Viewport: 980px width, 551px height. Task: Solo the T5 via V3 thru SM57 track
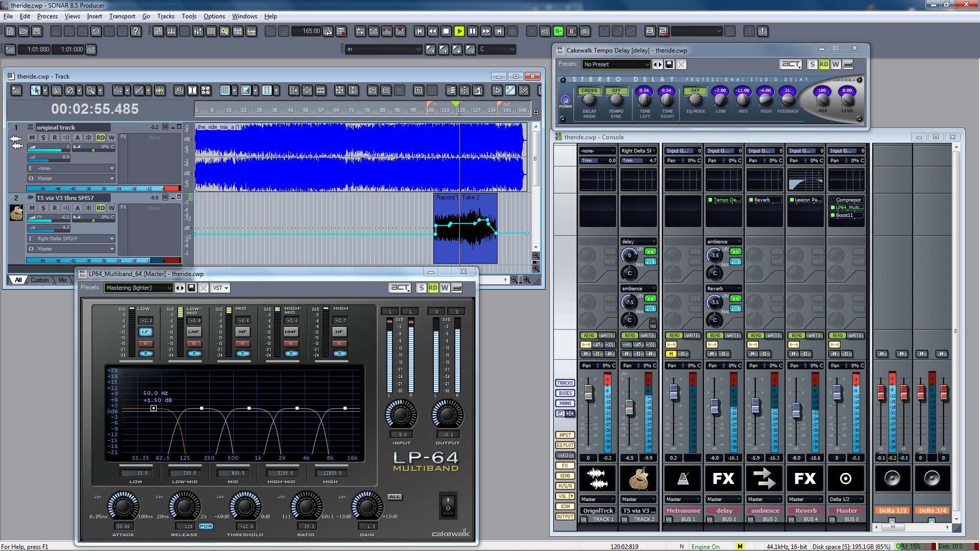(43, 208)
